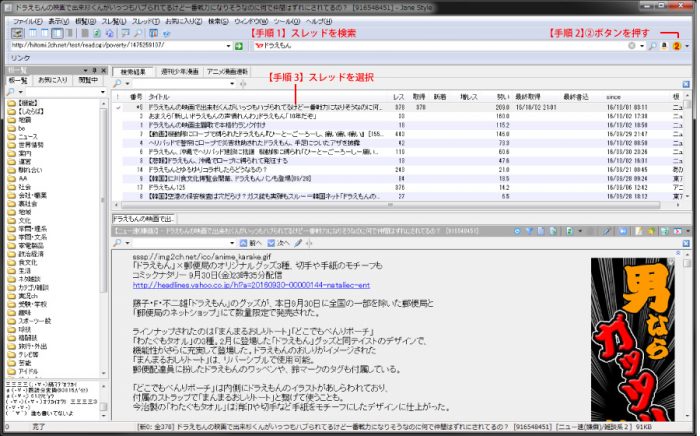Open the thread list filter magnifier dropdown
Viewport: 700px width, 436px height.
pyautogui.click(x=127, y=84)
